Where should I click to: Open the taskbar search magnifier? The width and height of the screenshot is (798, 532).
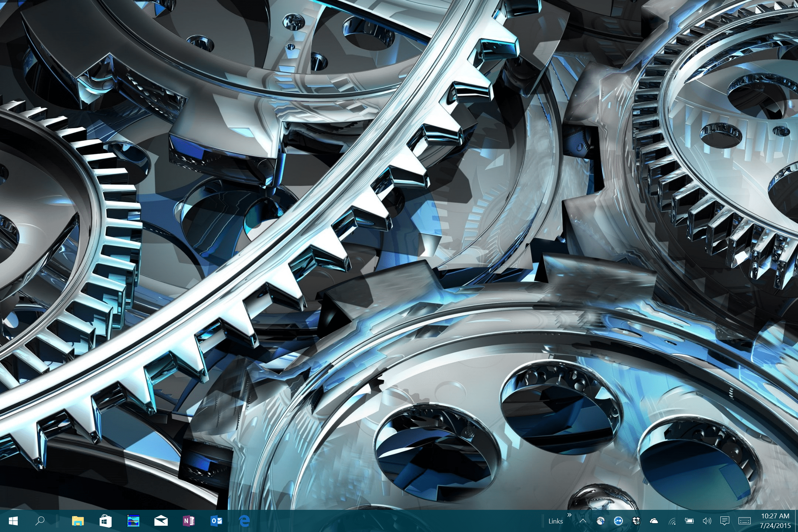[40, 521]
